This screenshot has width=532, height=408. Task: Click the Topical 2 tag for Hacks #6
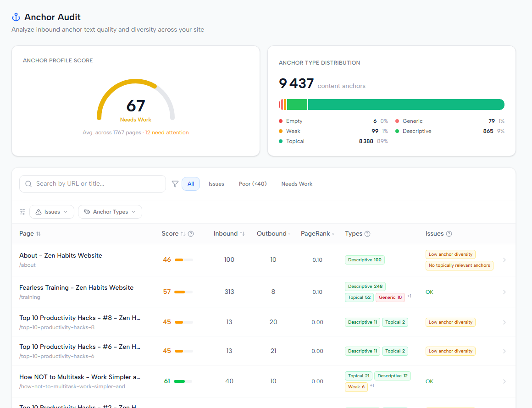(395, 351)
